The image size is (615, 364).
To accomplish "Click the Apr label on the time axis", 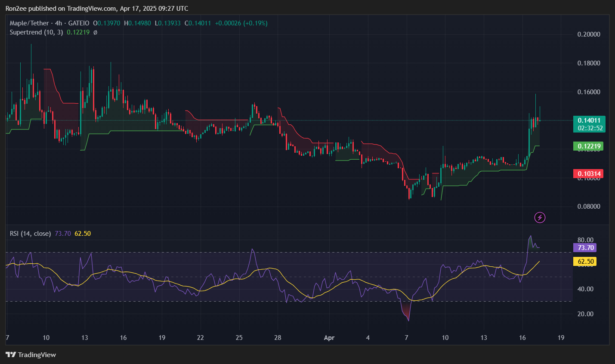I will coord(329,338).
